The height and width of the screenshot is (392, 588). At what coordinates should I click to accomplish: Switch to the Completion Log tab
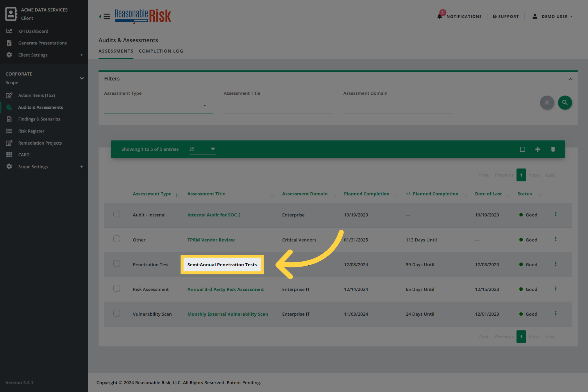(x=161, y=51)
